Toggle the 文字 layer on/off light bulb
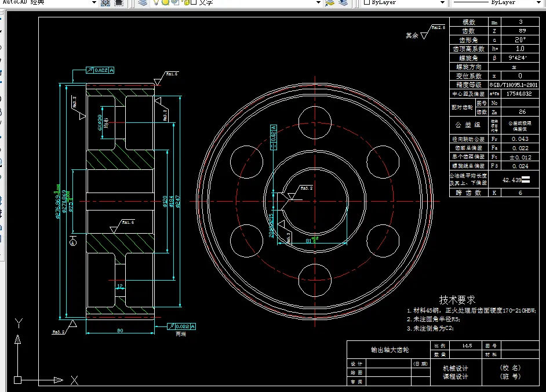Screen dimensions: 546x392 coord(156,2)
